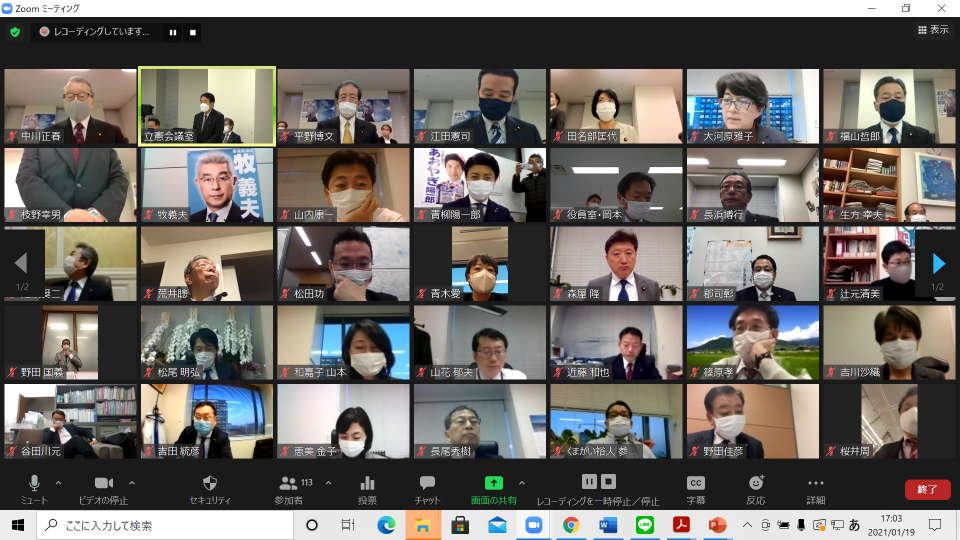Open Mail app from taskbar
960x540 pixels.
(497, 525)
